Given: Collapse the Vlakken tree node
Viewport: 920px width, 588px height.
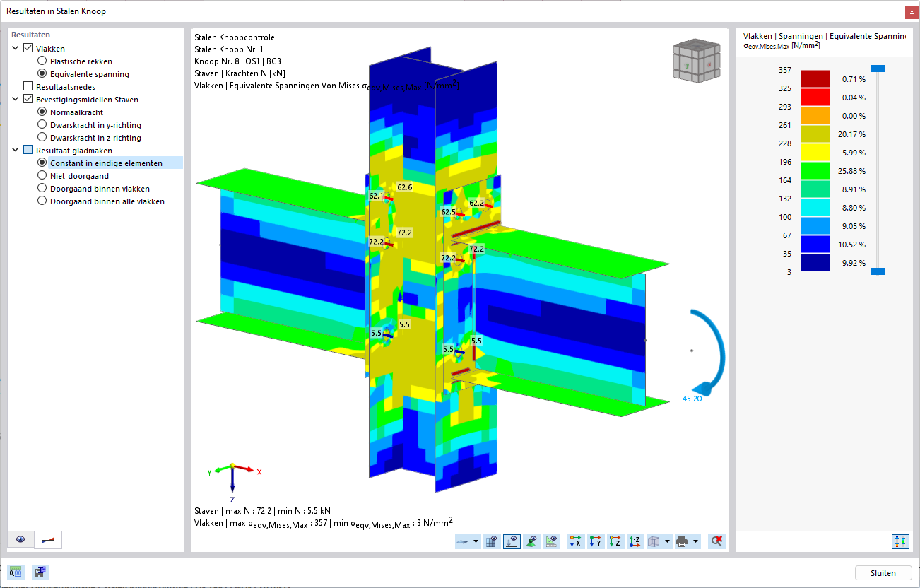Looking at the screenshot, I should [x=16, y=49].
